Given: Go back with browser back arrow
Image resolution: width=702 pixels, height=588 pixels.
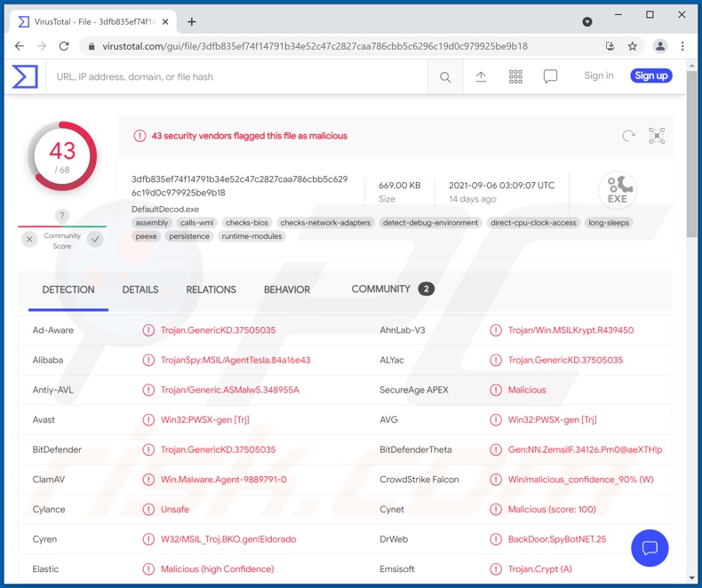Looking at the screenshot, I should 20,46.
